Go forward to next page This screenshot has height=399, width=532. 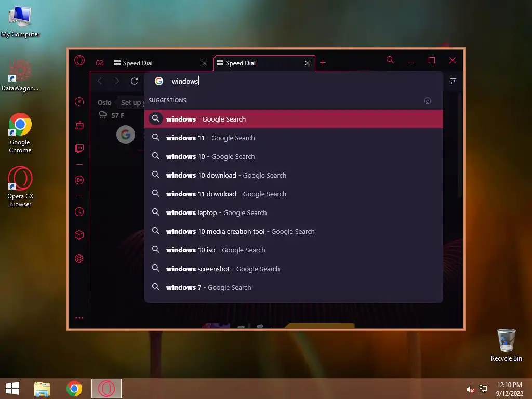(x=117, y=81)
